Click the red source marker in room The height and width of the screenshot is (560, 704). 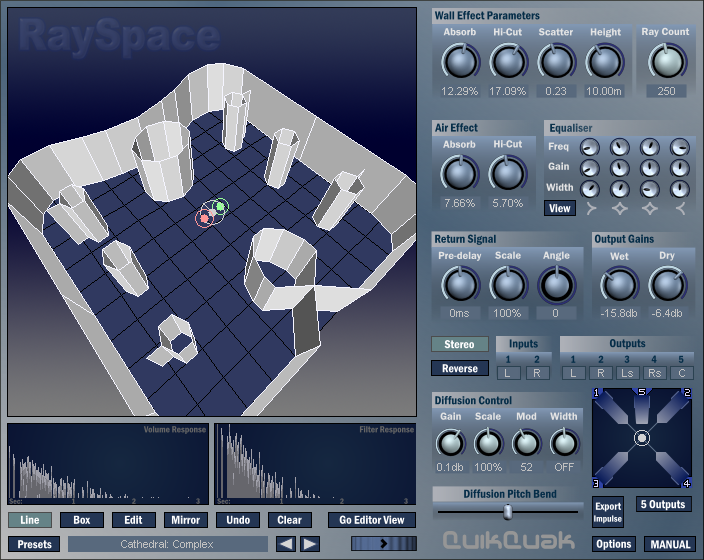204,219
